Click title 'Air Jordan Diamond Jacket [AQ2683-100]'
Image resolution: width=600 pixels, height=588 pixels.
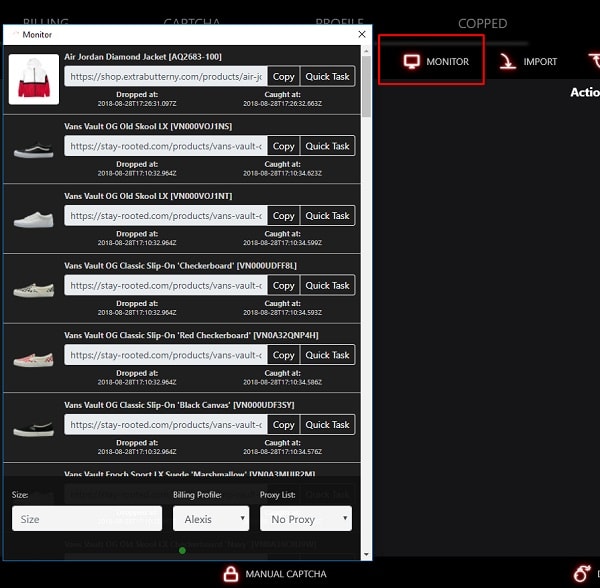143,57
